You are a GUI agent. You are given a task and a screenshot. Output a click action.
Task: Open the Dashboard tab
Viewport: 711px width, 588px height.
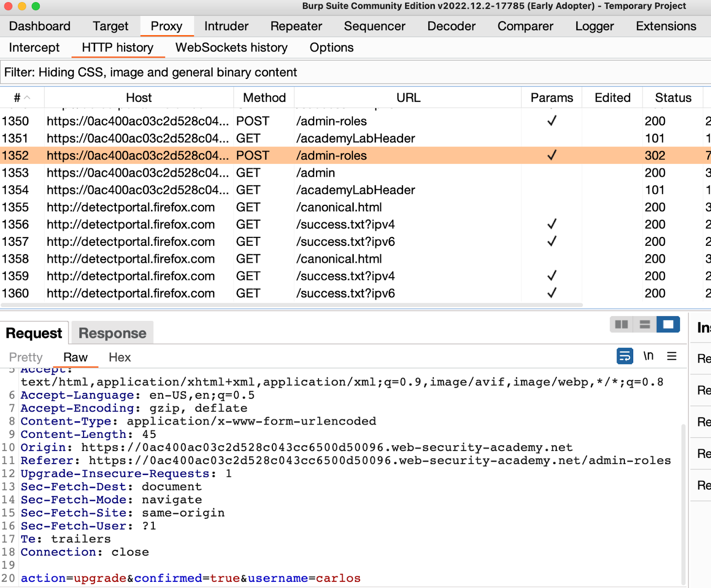tap(40, 26)
